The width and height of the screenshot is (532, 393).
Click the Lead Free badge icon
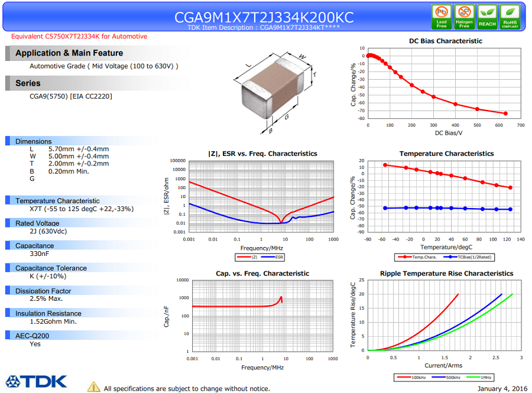pos(441,16)
